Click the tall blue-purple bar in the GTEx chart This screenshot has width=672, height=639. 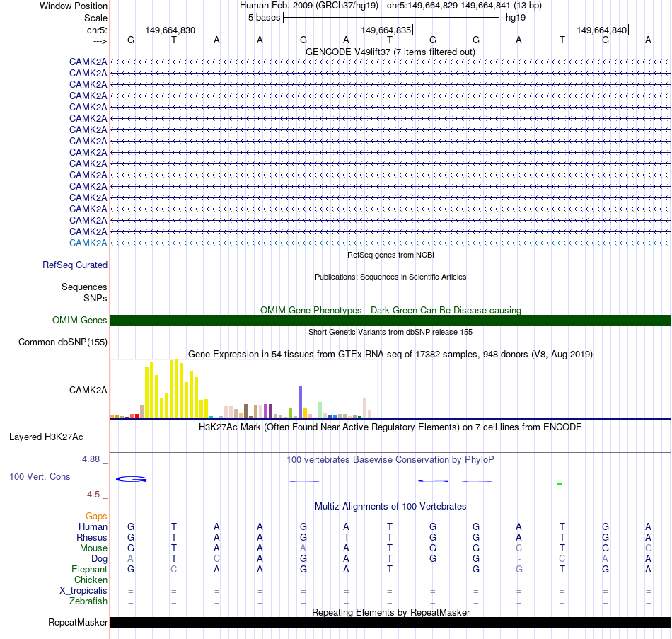[301, 401]
